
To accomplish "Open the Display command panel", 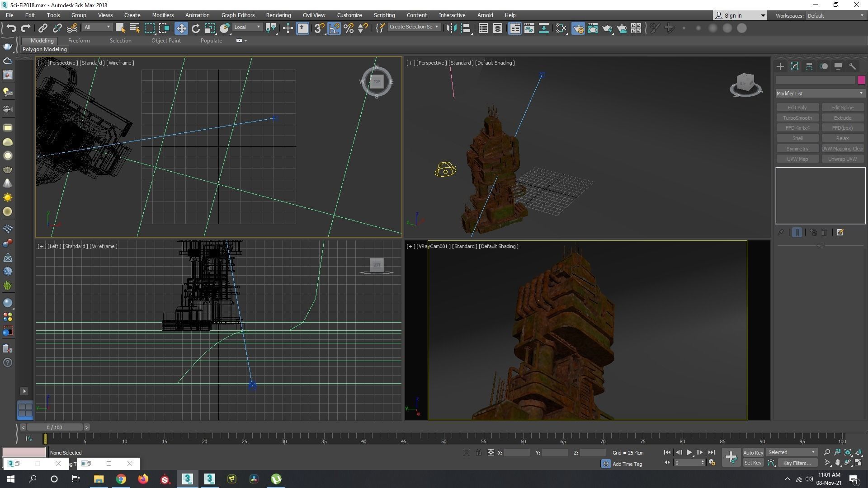I will (838, 66).
